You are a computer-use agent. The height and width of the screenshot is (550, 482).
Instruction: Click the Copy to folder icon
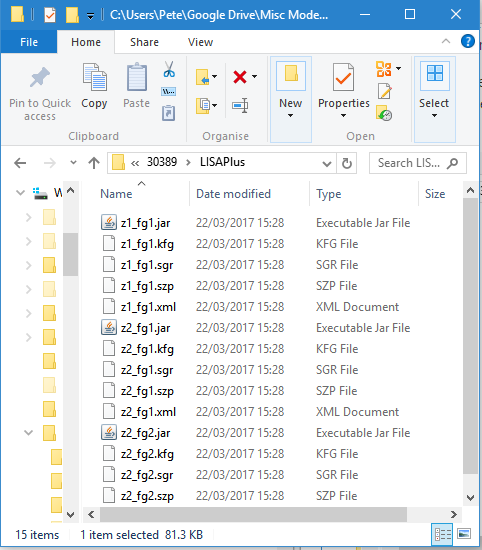point(203,106)
